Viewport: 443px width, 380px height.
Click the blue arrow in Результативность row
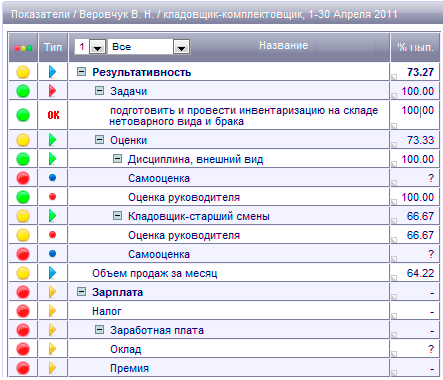(x=52, y=72)
